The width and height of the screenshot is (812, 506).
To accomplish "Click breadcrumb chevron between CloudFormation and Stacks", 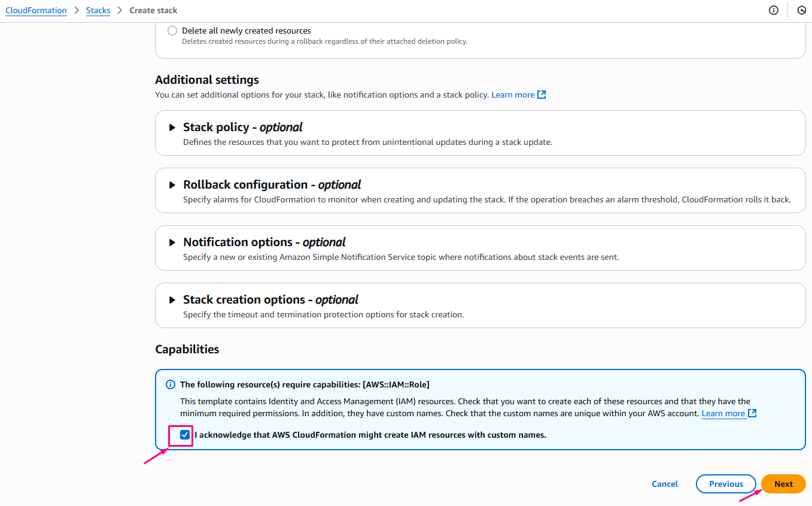I will click(x=77, y=10).
